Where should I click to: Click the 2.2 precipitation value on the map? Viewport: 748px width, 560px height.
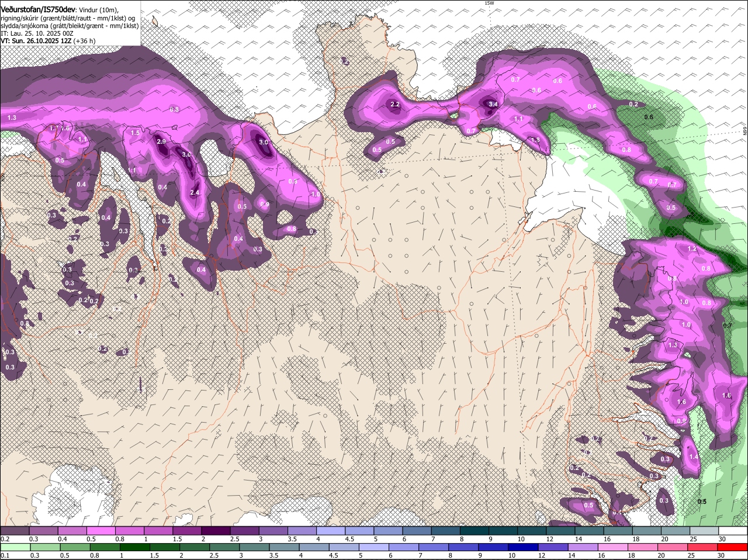pos(394,105)
